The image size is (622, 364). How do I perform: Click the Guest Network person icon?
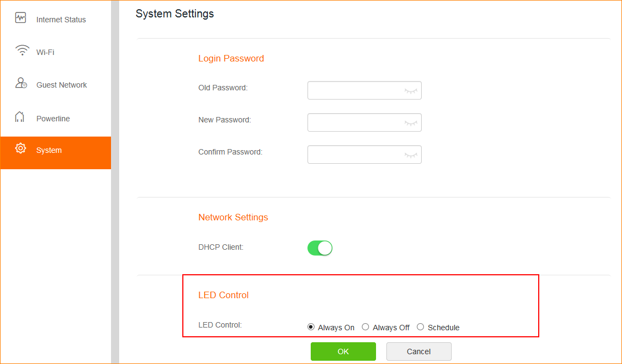[x=21, y=83]
